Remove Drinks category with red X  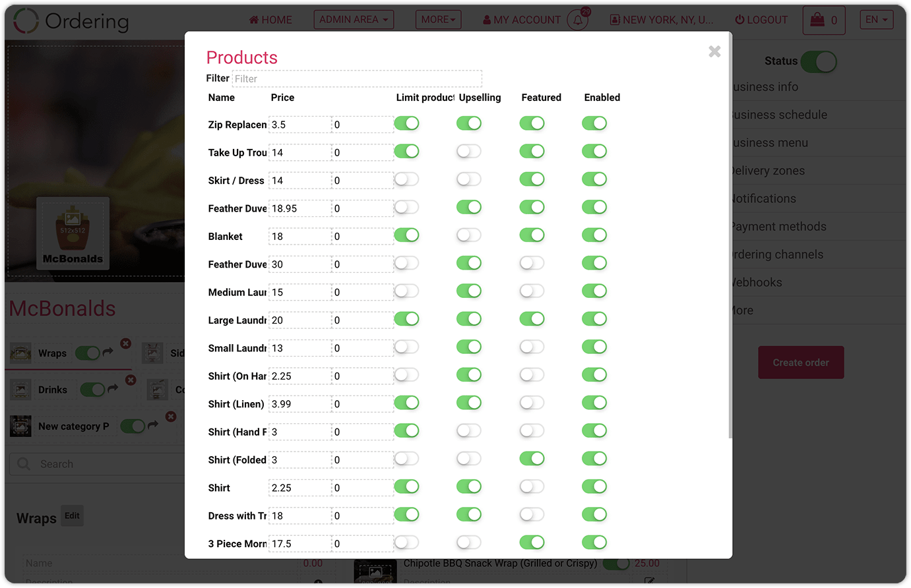coord(131,380)
